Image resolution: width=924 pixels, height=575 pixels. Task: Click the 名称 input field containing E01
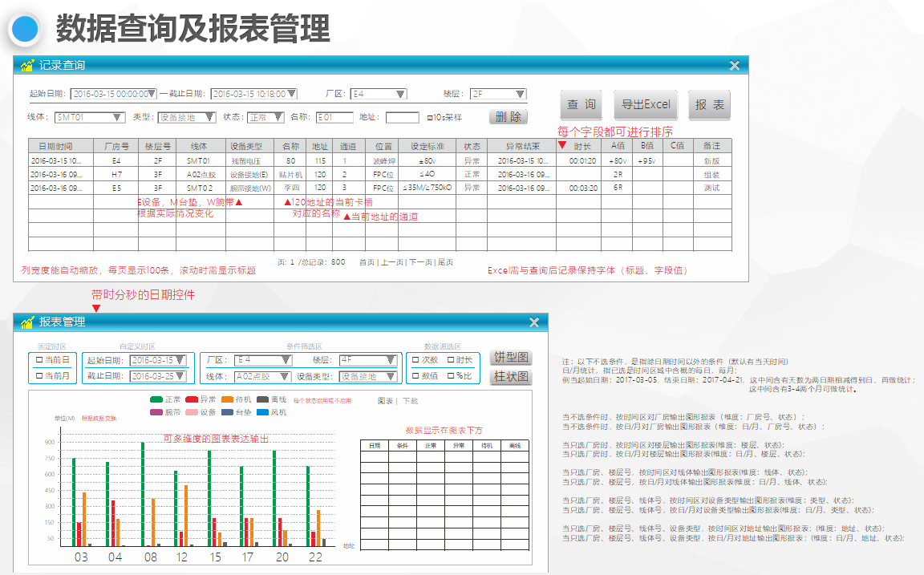pos(334,116)
